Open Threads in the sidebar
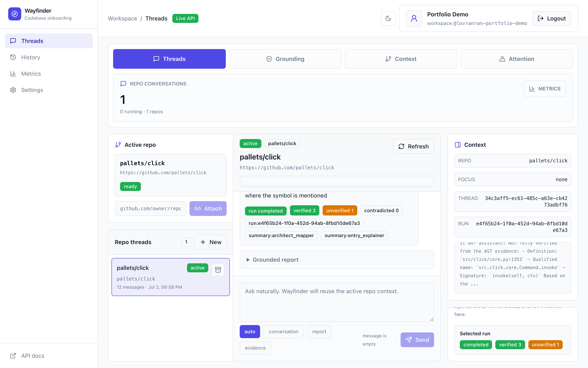588x368 pixels. coord(49,41)
